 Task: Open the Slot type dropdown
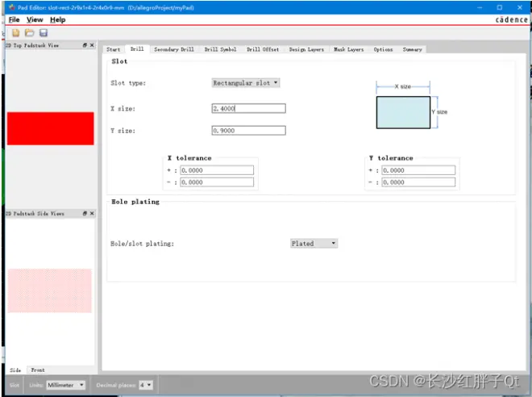point(246,83)
